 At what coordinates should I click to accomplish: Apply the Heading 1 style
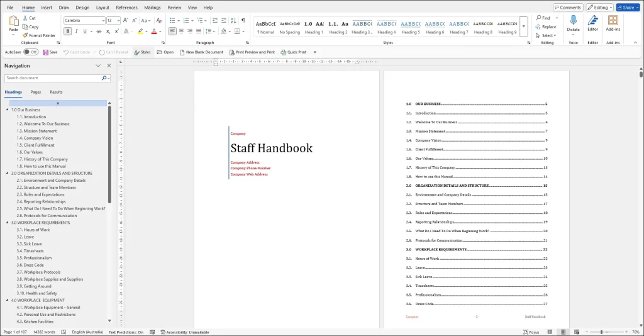(x=314, y=26)
